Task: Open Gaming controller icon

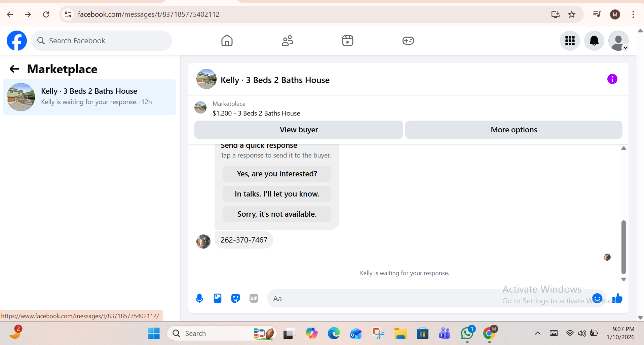Action: (408, 41)
